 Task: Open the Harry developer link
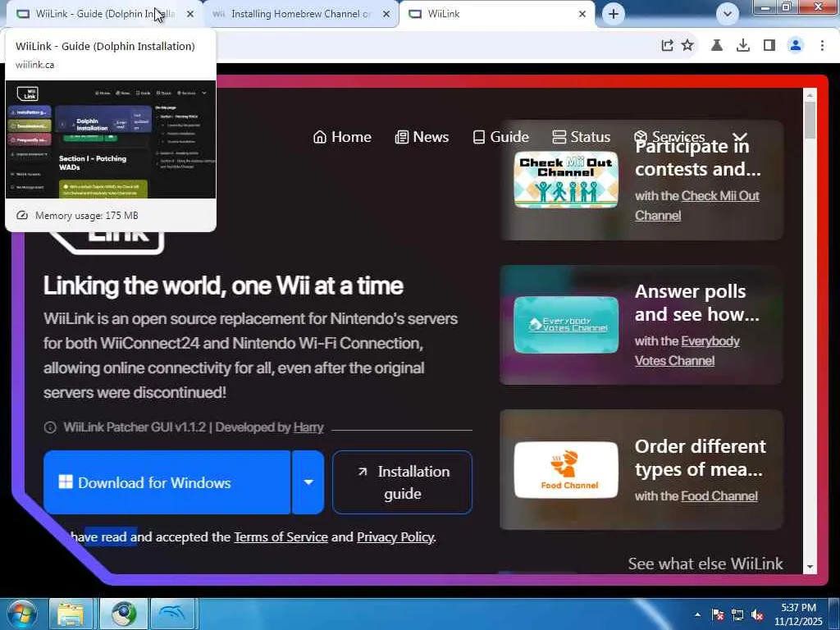pos(308,427)
